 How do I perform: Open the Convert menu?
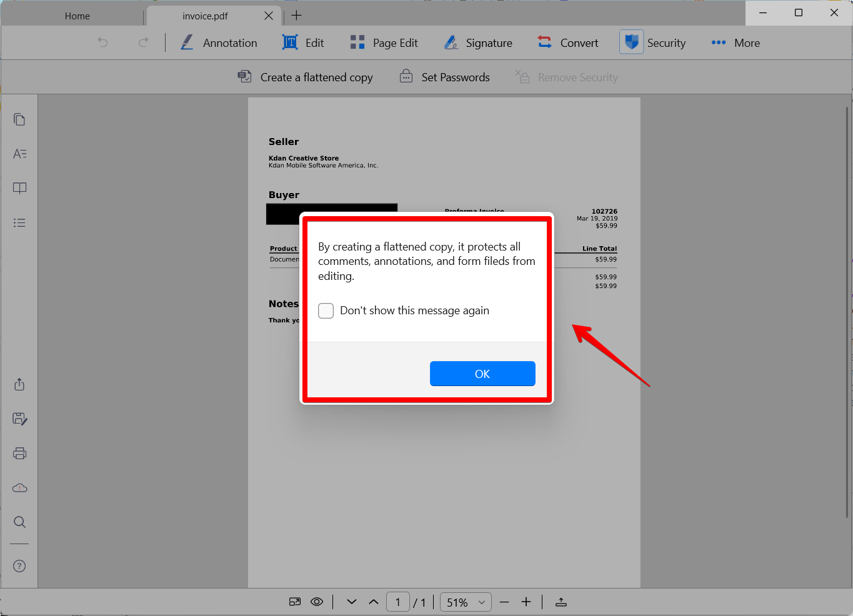coord(568,42)
